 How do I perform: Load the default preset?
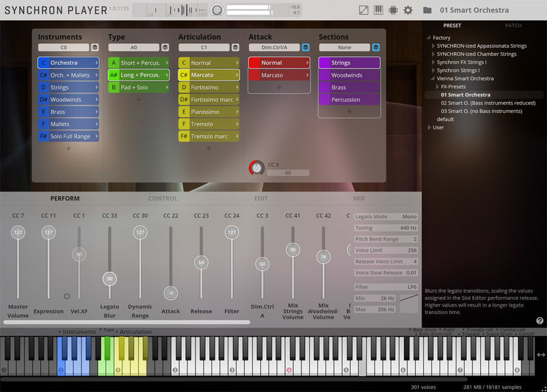coord(446,119)
